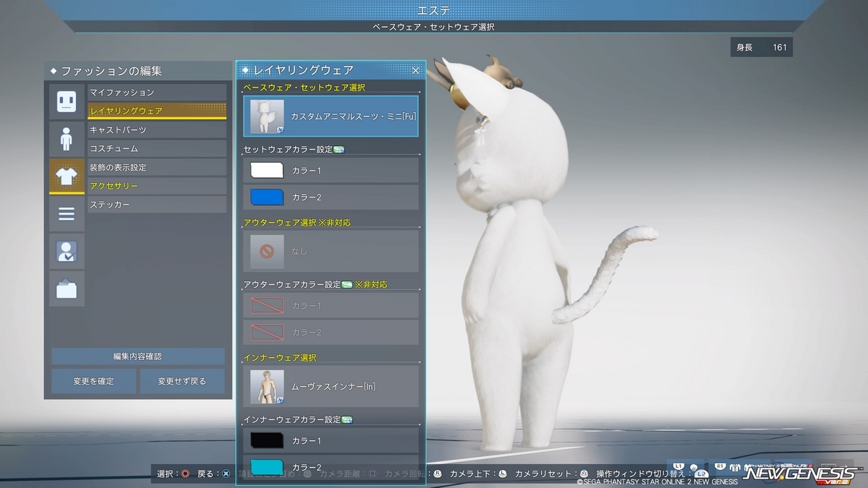Select base wear カスタムアニマルスーツ・ミニ[Fu]

(331, 116)
